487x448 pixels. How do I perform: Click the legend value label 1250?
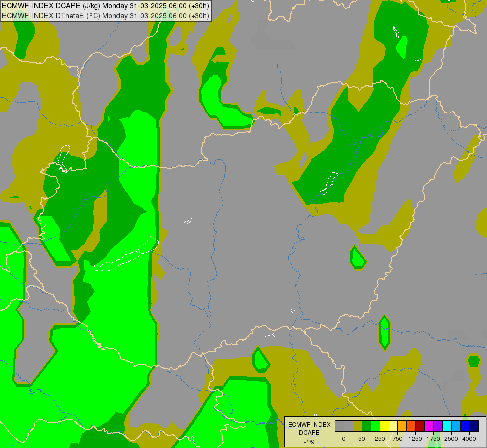pyautogui.click(x=415, y=439)
